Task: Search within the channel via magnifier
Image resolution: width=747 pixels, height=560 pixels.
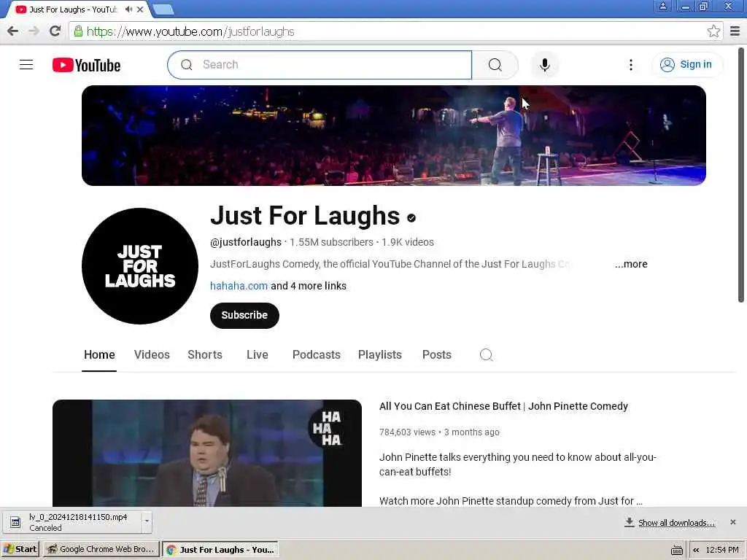Action: pyautogui.click(x=486, y=355)
